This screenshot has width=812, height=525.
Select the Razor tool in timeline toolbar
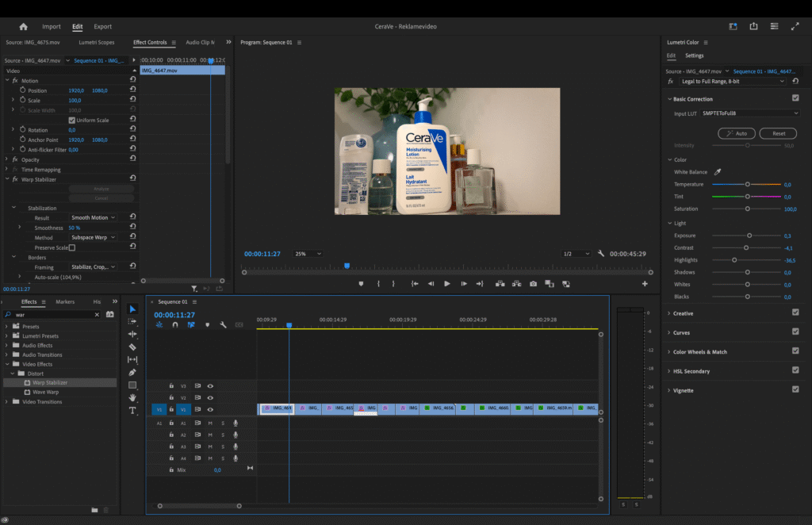[x=132, y=347]
